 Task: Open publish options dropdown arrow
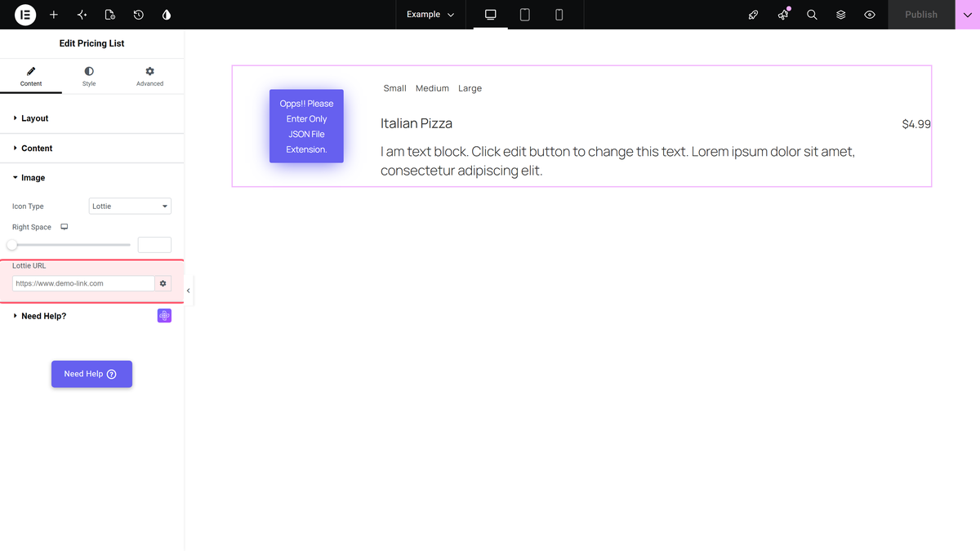[968, 15]
